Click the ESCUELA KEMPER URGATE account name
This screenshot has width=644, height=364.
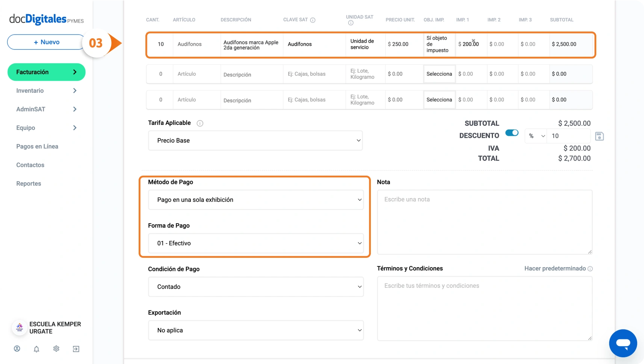(x=55, y=328)
